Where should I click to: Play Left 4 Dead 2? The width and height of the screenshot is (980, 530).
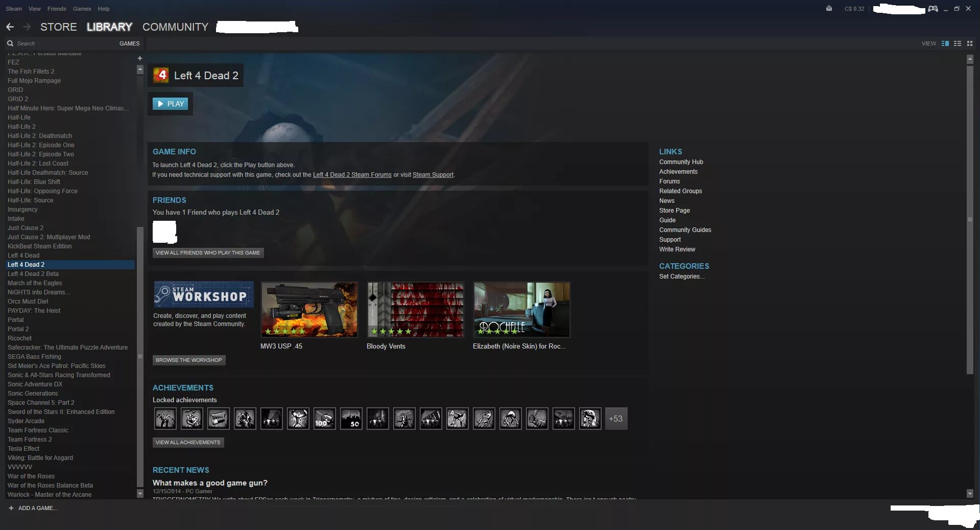click(x=171, y=104)
